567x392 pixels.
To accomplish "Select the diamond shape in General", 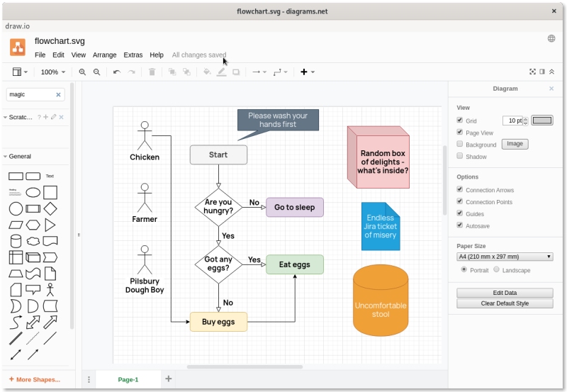I will [x=50, y=208].
